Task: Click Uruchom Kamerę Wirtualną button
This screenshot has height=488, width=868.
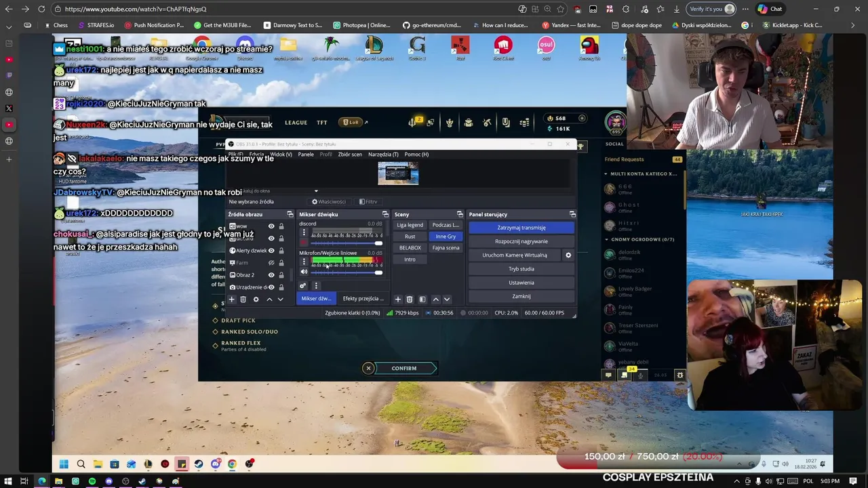Action: click(x=514, y=256)
